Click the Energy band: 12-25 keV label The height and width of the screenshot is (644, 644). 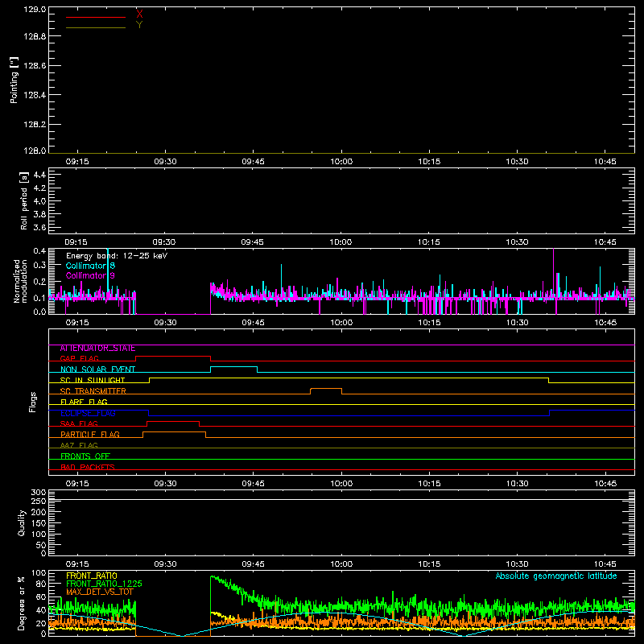pyautogui.click(x=117, y=256)
